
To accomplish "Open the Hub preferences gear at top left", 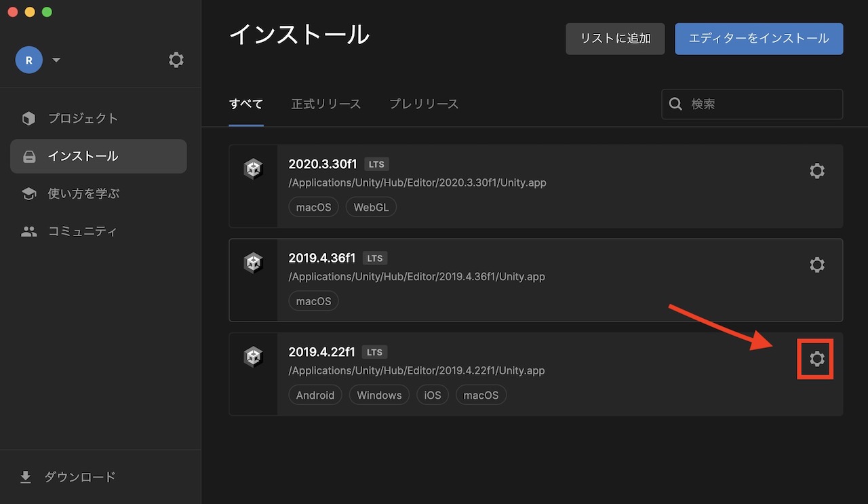I will tap(176, 60).
